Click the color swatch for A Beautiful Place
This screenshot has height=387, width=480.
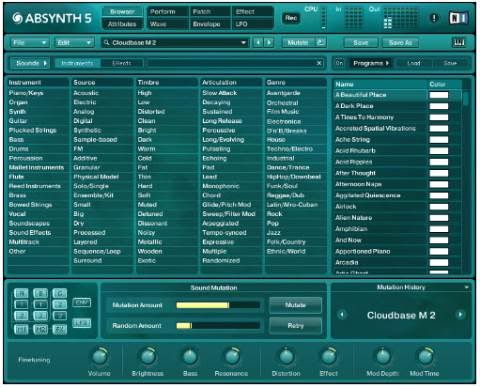(x=439, y=95)
